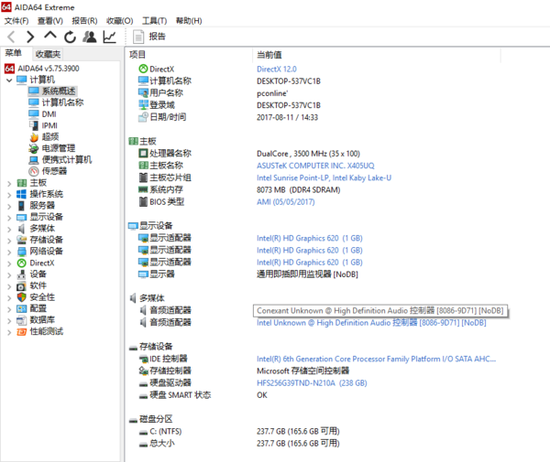The image size is (550, 462).
Task: Expand the 网络设备 tree node
Action: 9,252
